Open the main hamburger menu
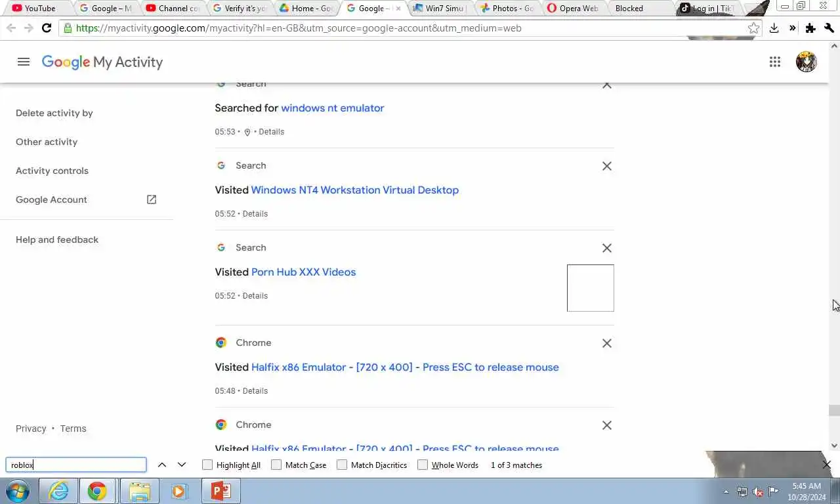The image size is (840, 504). click(24, 62)
